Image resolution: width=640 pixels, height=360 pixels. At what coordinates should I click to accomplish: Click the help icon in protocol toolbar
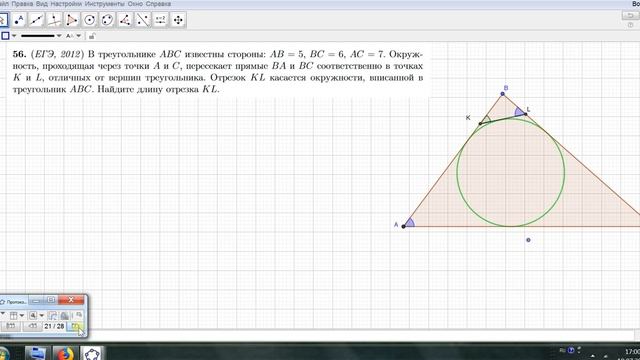coord(79,315)
